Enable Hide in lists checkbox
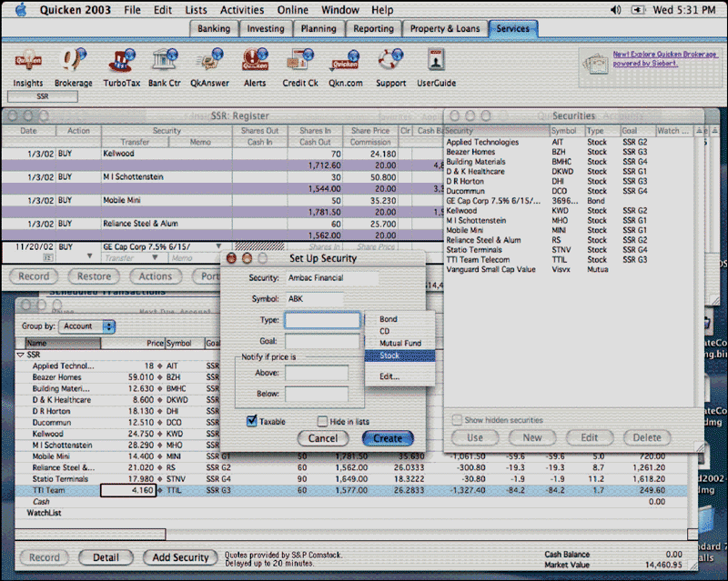Viewport: 728px width, 581px height. coord(322,422)
